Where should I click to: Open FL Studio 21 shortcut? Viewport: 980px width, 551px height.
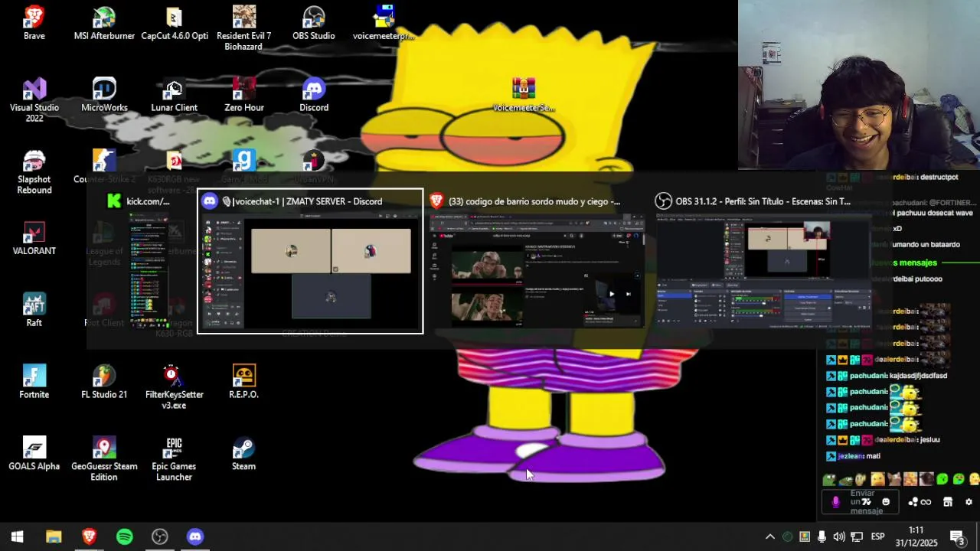pyautogui.click(x=104, y=382)
